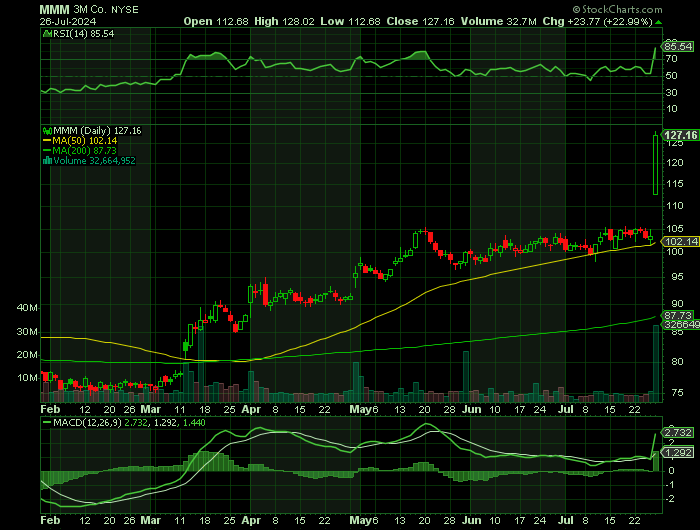This screenshot has height=530, width=700.
Task: Click the green up arrow after Chg percentage
Action: click(x=658, y=22)
